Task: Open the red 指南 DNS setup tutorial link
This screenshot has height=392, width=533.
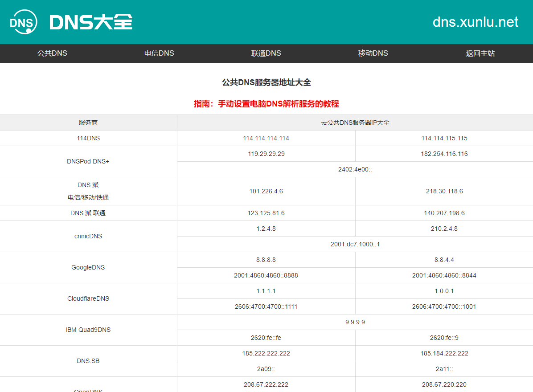Action: coord(266,104)
